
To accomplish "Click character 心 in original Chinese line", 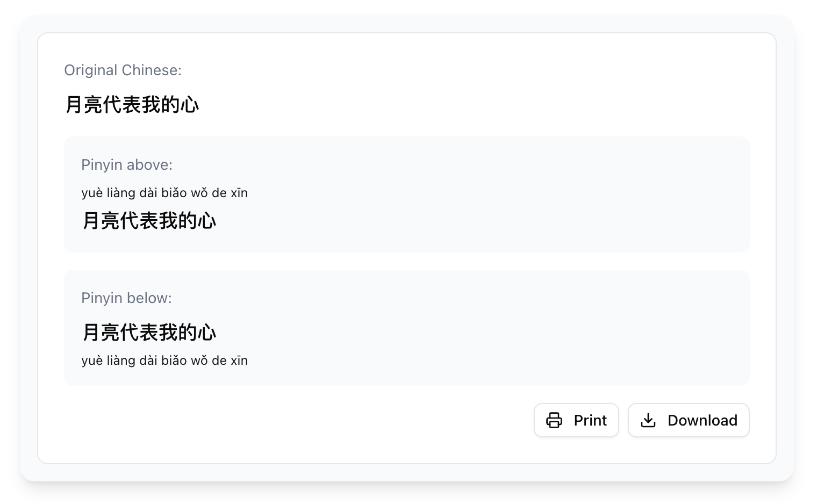I will 190,104.
